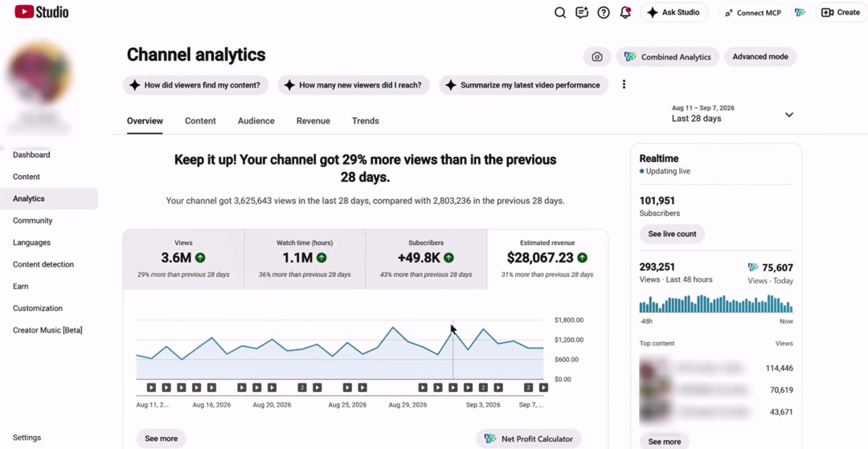The width and height of the screenshot is (868, 449).
Task: Open Languages in the sidebar
Action: [49, 243]
